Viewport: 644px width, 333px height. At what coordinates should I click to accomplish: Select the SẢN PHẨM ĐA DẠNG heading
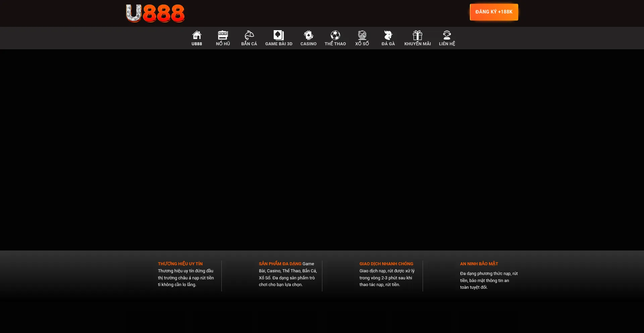tap(280, 264)
